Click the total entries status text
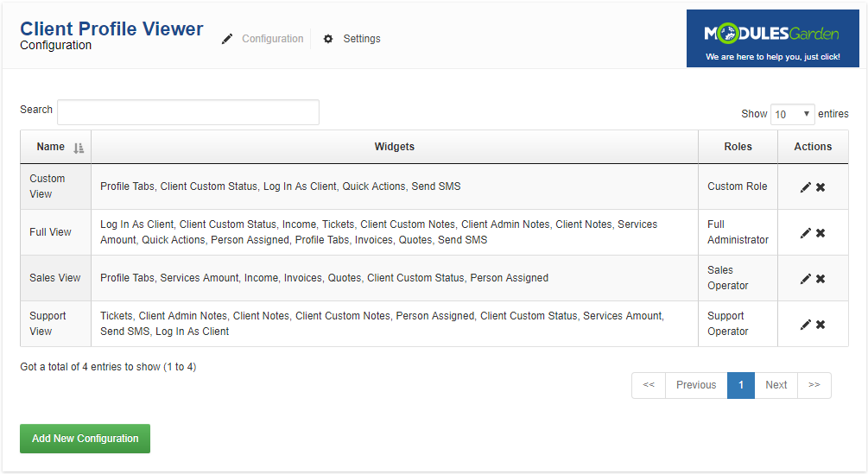This screenshot has height=474, width=868. (x=108, y=367)
